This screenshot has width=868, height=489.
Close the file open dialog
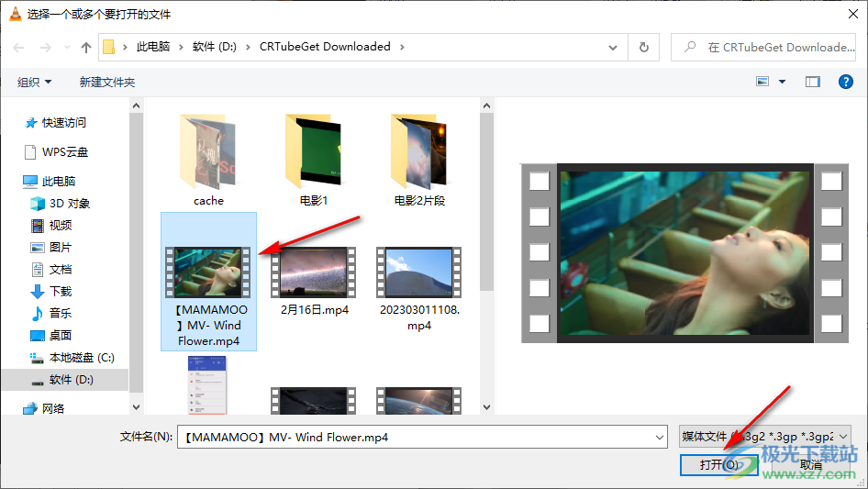(853, 14)
